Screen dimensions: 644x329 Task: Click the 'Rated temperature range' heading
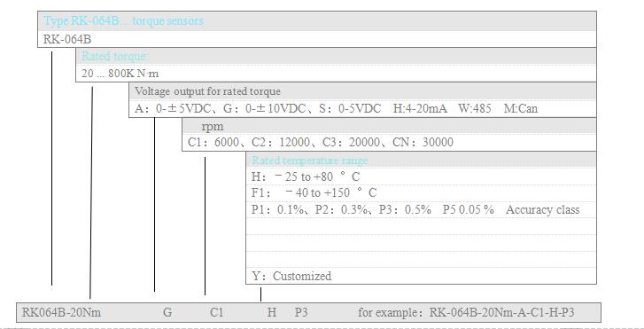[x=310, y=161]
